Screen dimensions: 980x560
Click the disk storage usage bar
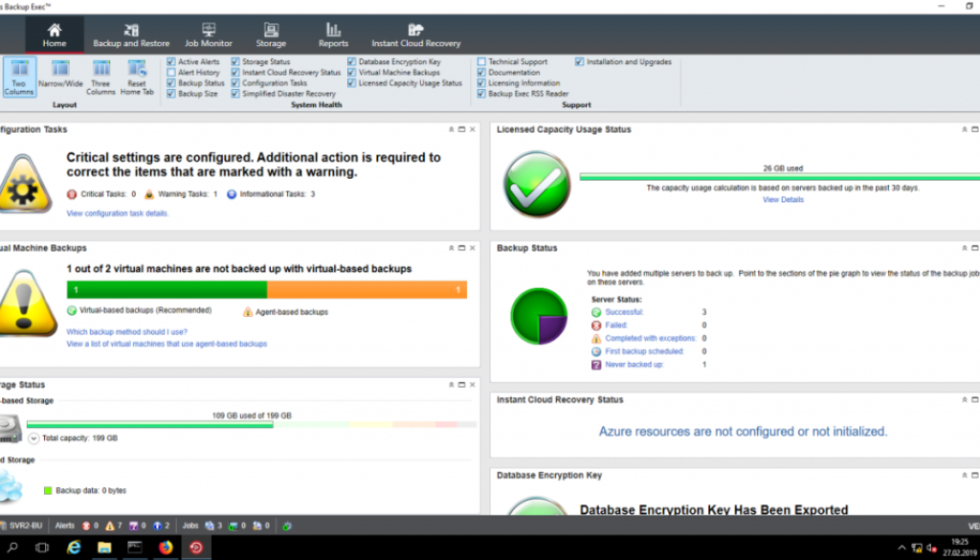(x=252, y=424)
